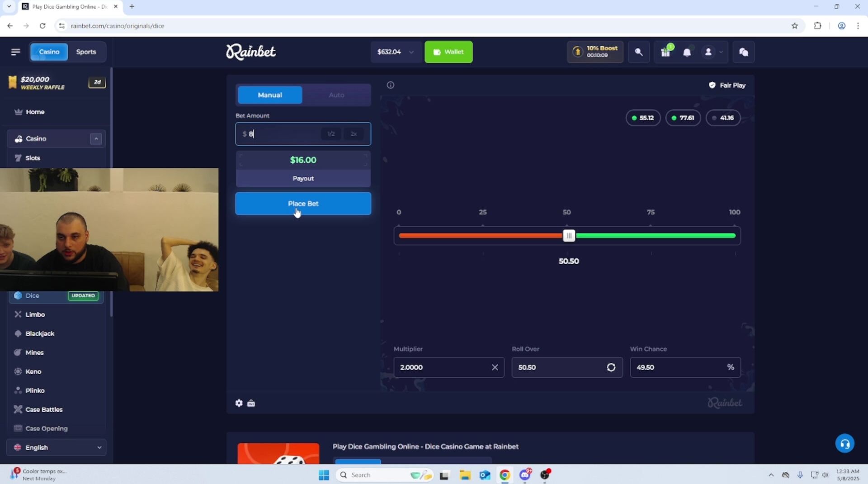This screenshot has height=484, width=868.
Task: Expand the balance $632.04 dropdown
Action: point(396,52)
